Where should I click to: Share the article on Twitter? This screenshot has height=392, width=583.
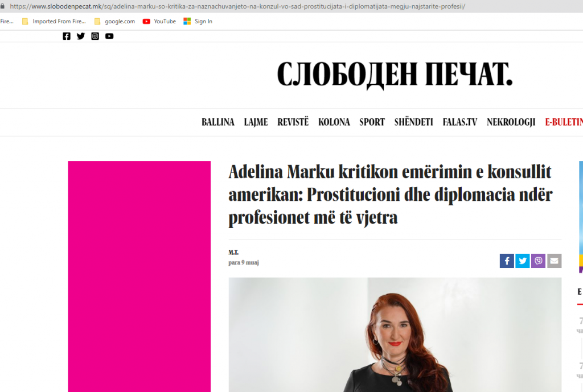[523, 261]
